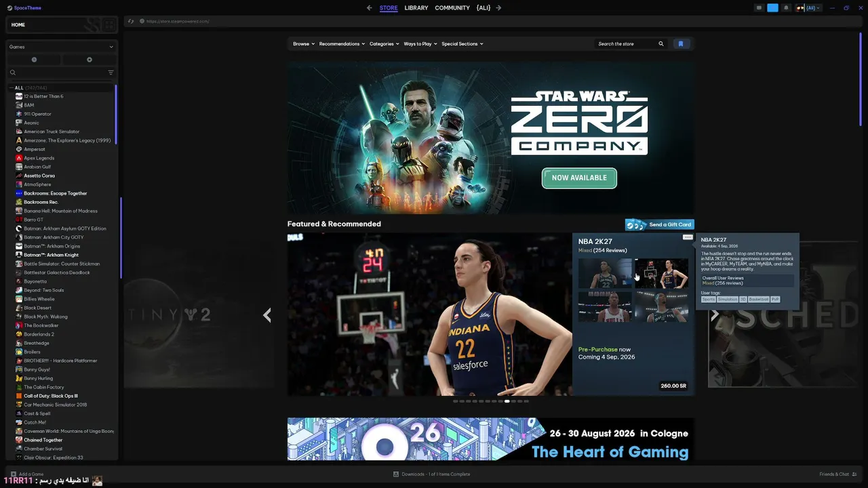Jump to the first carousel pagination dot
The width and height of the screenshot is (868, 488).
coord(456,401)
